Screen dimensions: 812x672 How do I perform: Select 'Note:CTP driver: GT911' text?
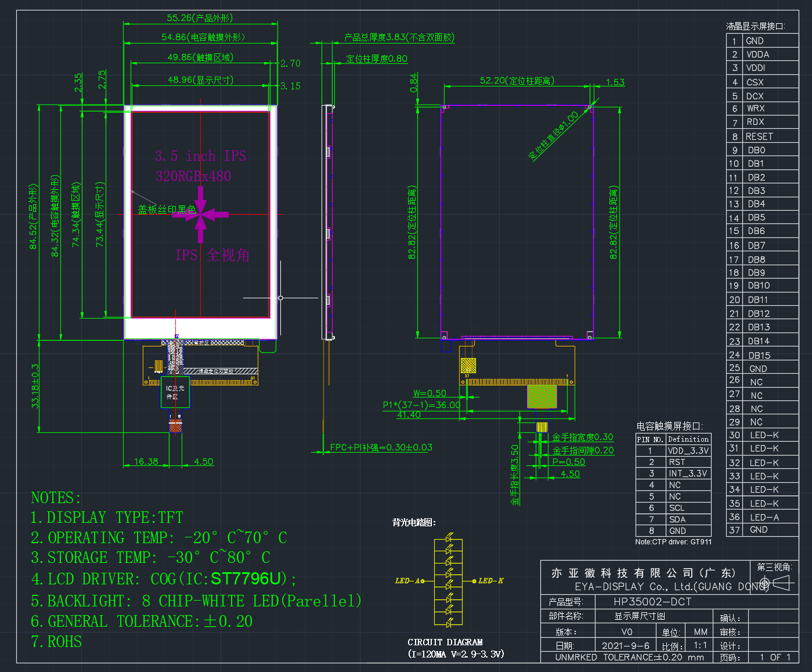[673, 542]
